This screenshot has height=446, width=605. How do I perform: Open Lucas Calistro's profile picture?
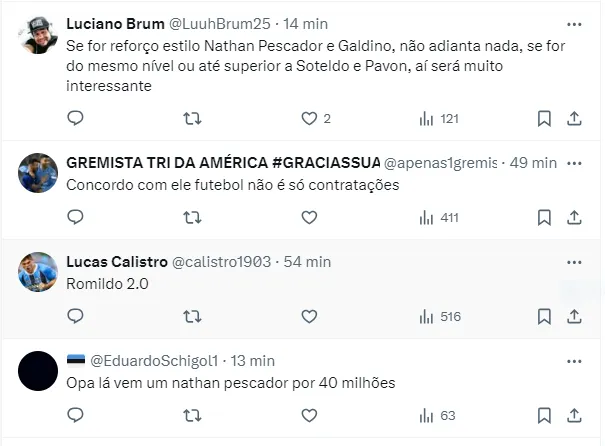click(38, 272)
